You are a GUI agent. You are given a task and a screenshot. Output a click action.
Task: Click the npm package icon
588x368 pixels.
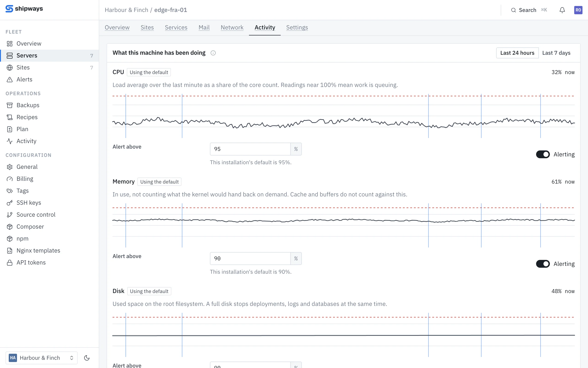coord(10,238)
